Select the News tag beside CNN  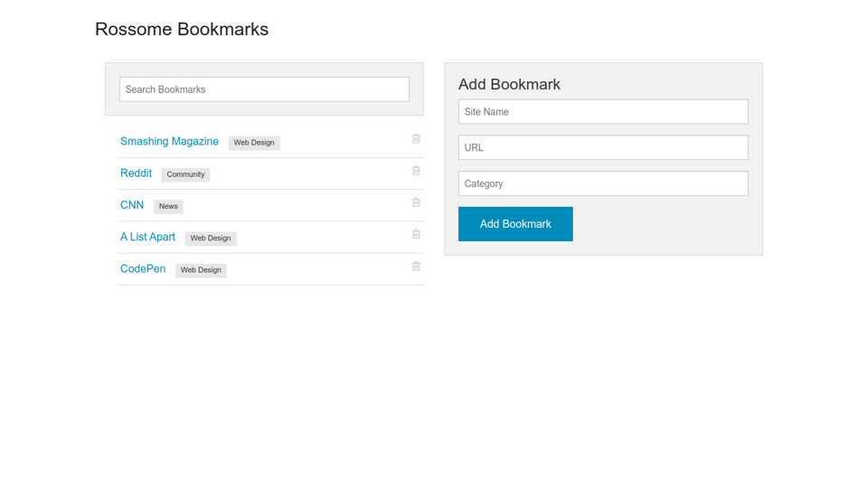(168, 207)
